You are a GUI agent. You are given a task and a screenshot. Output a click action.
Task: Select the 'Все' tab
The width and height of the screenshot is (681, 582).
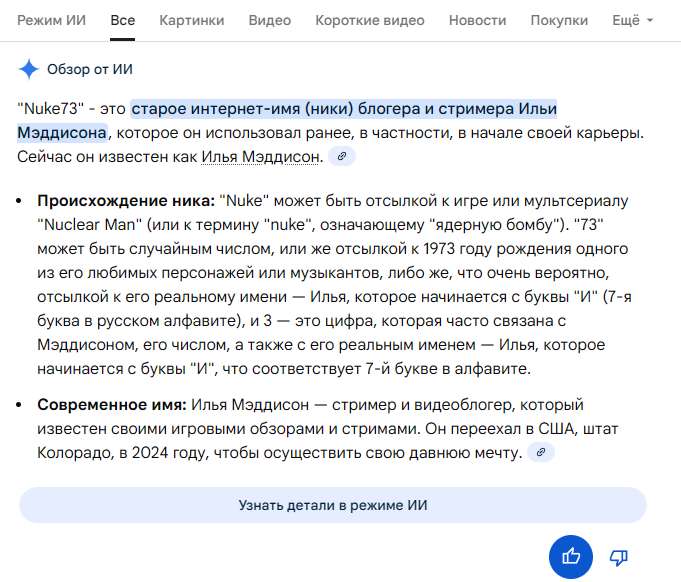click(122, 20)
